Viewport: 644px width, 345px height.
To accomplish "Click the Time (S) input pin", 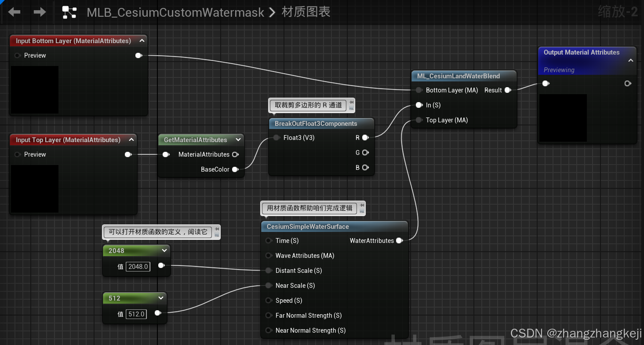I will pyautogui.click(x=269, y=241).
